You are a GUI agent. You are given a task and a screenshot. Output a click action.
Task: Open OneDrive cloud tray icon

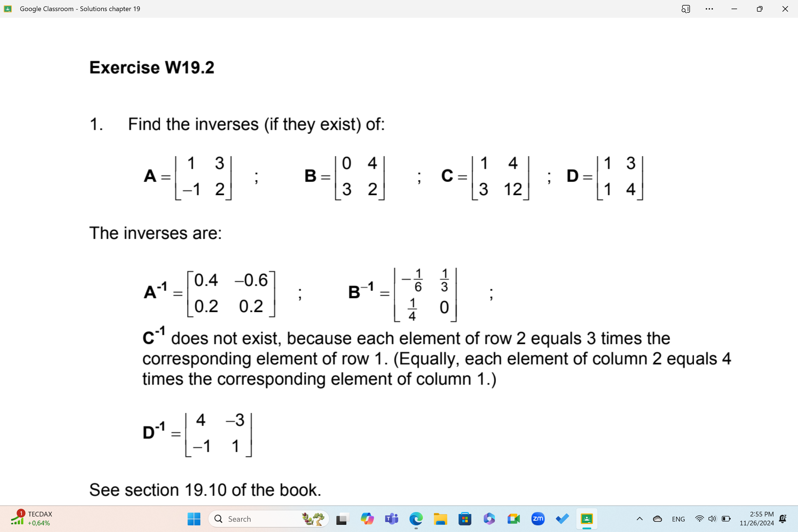coord(658,519)
